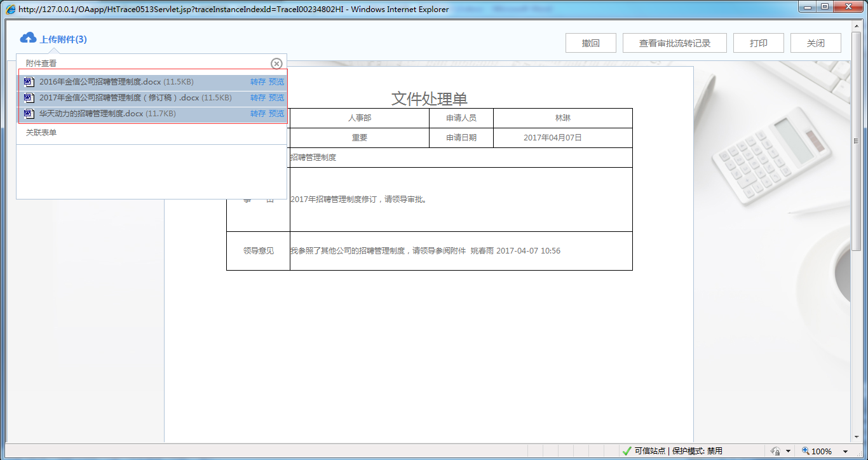
Task: Click the 林琳 applicant cell
Action: pos(563,118)
